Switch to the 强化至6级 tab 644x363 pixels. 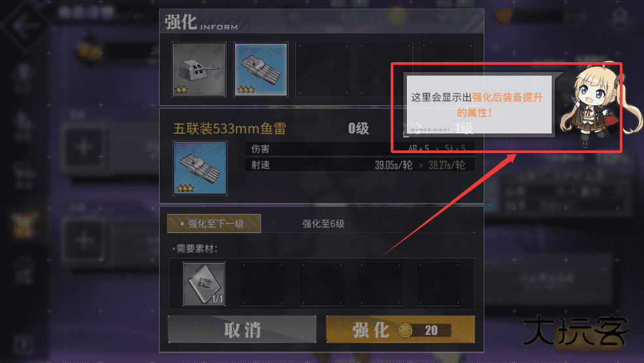pyautogui.click(x=323, y=224)
